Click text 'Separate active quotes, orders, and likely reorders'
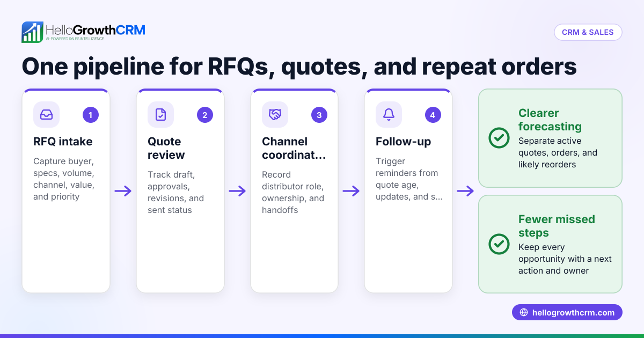Image resolution: width=644 pixels, height=338 pixels. [x=558, y=153]
